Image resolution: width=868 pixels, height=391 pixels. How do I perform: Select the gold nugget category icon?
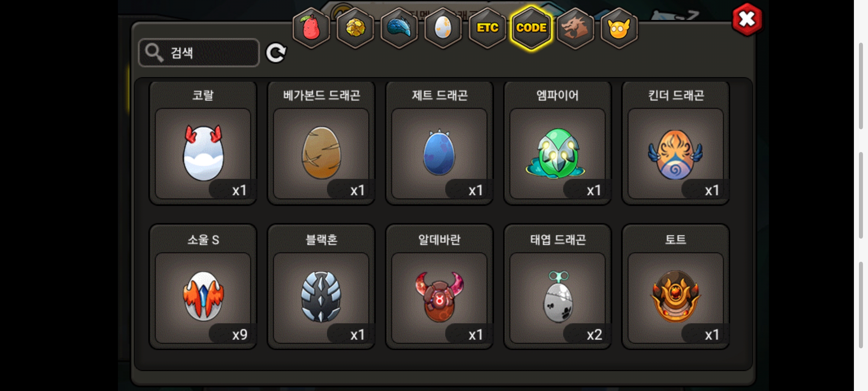click(x=355, y=28)
